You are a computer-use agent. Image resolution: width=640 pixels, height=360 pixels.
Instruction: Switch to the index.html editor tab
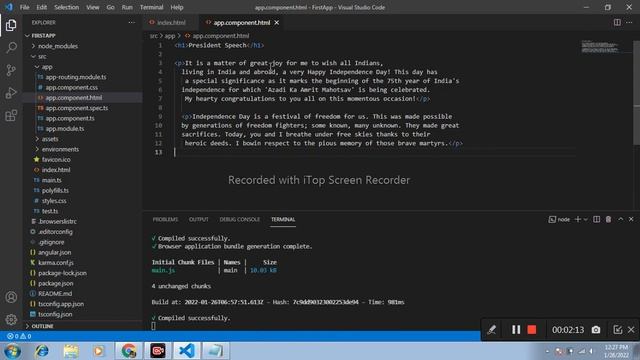[x=170, y=22]
